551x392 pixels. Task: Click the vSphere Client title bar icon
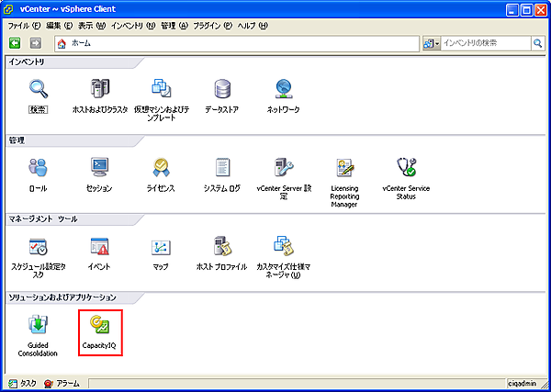(9, 10)
